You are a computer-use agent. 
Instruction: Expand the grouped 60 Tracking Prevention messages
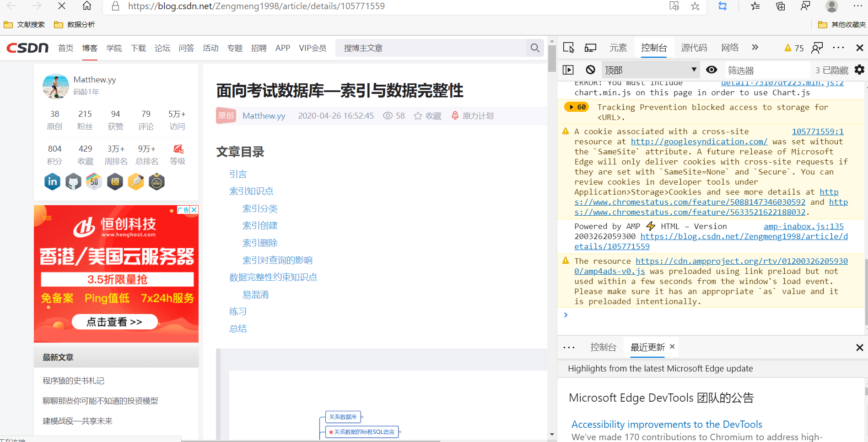point(577,107)
